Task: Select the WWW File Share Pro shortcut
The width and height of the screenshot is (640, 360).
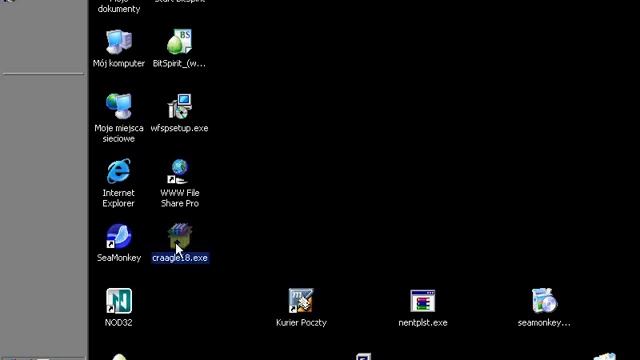Action: 179,171
